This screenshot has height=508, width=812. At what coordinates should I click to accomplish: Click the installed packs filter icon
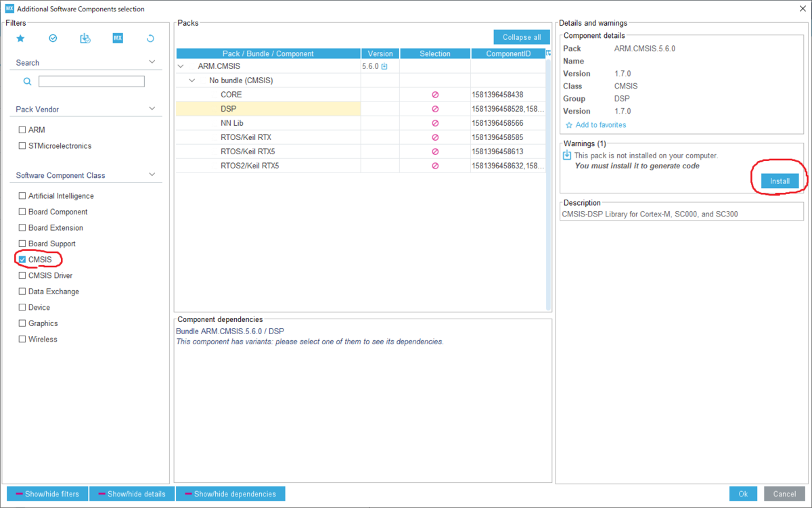click(x=85, y=39)
